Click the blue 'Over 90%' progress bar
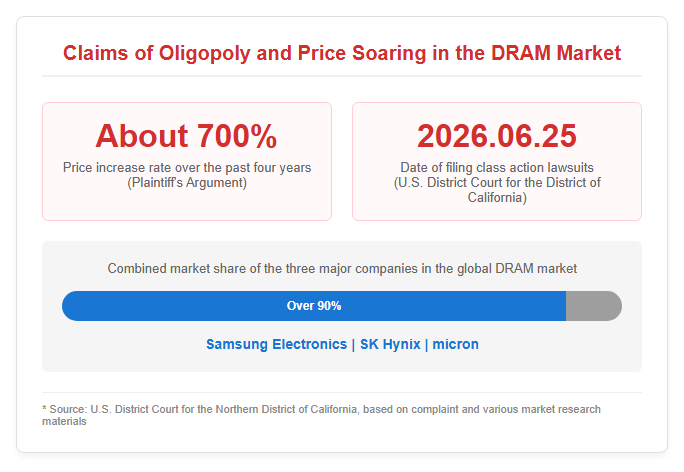The image size is (684, 472). (314, 306)
